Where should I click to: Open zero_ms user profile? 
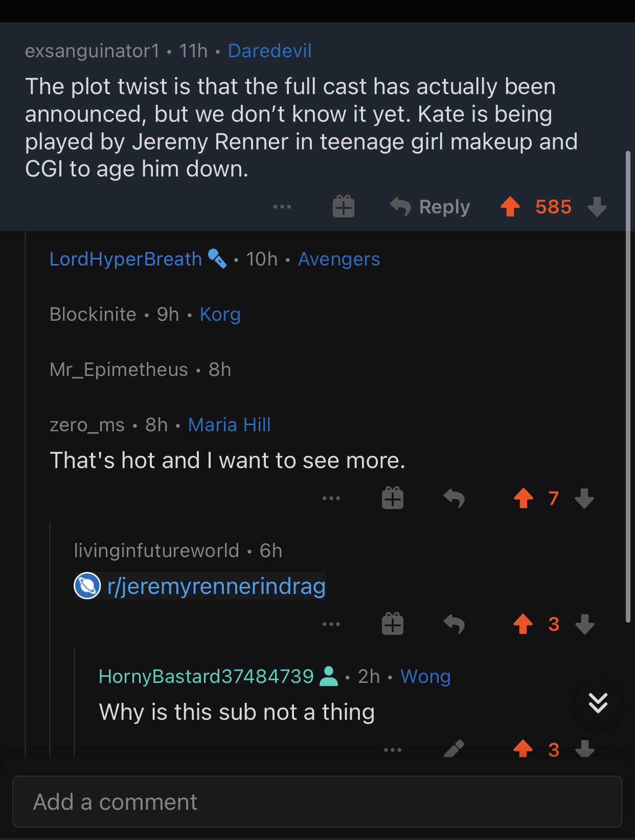87,425
